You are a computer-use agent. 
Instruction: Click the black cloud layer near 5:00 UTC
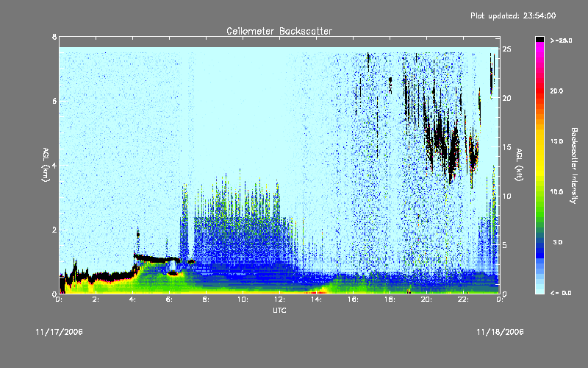tap(156, 259)
